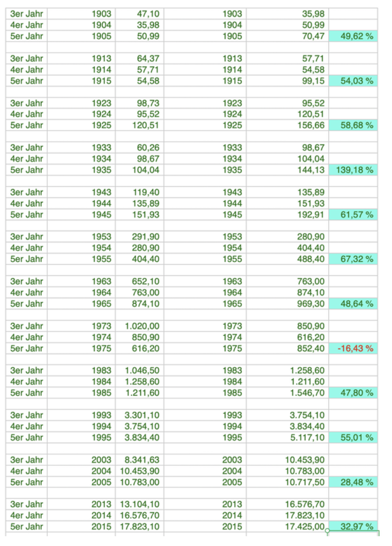392x546 pixels.
Task: Click the value cell showing 47,10
Action: 140,14
